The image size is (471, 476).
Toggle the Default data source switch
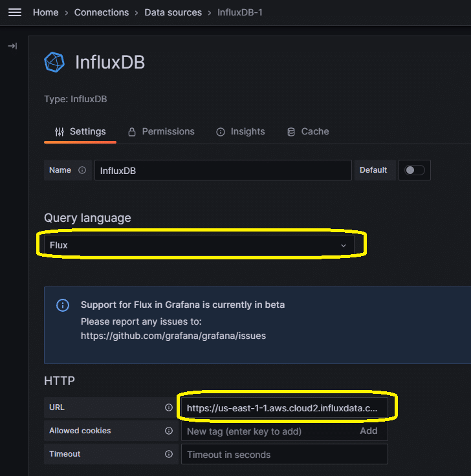click(x=414, y=170)
